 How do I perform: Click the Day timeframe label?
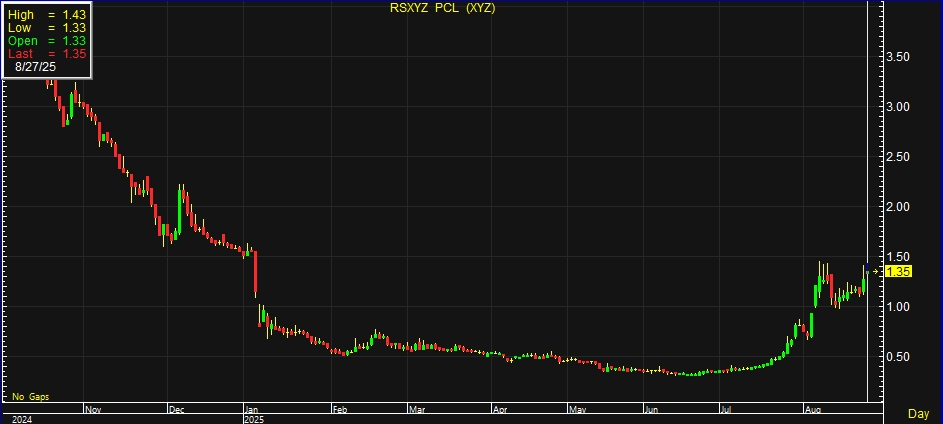tap(918, 414)
